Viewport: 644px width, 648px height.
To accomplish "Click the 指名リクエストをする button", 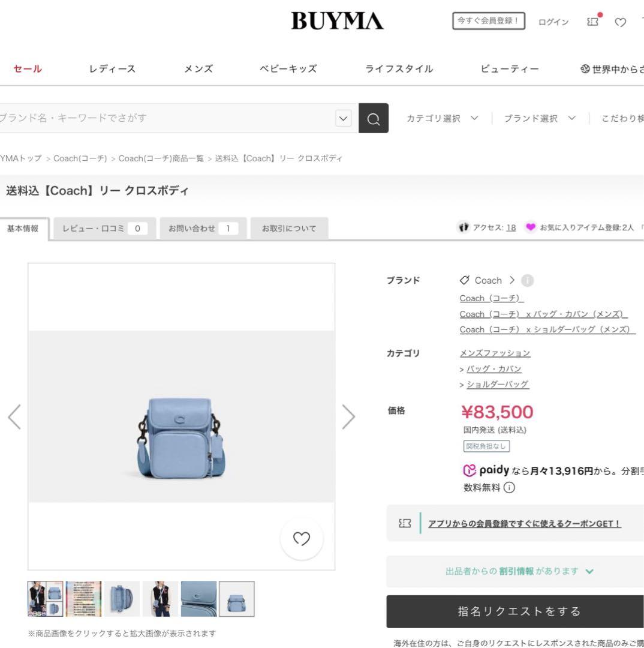I will point(519,611).
